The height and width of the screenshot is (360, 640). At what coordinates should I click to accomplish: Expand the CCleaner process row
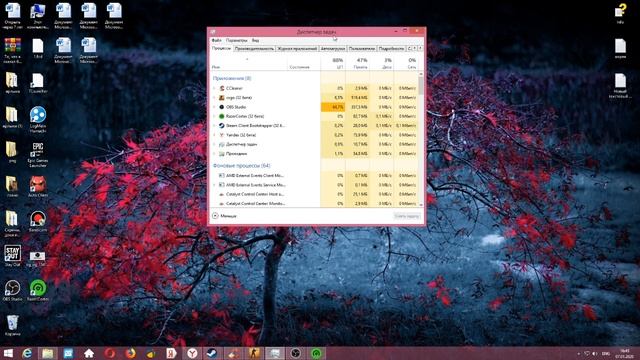pos(214,88)
